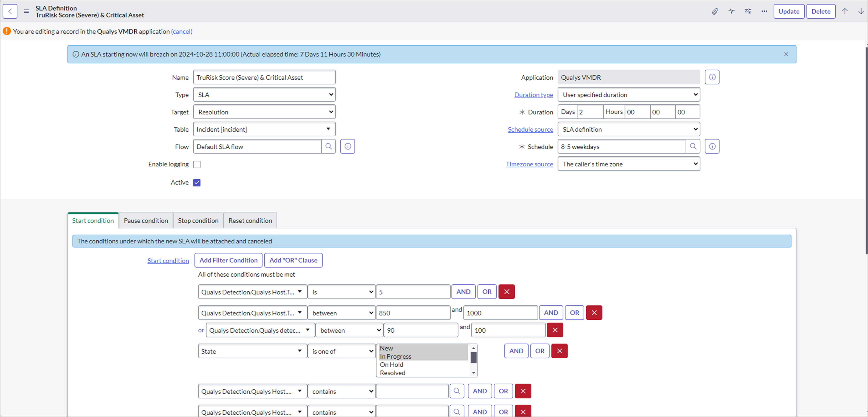This screenshot has height=417, width=868.
Task: Click the Add Filter Condition button
Action: (228, 260)
